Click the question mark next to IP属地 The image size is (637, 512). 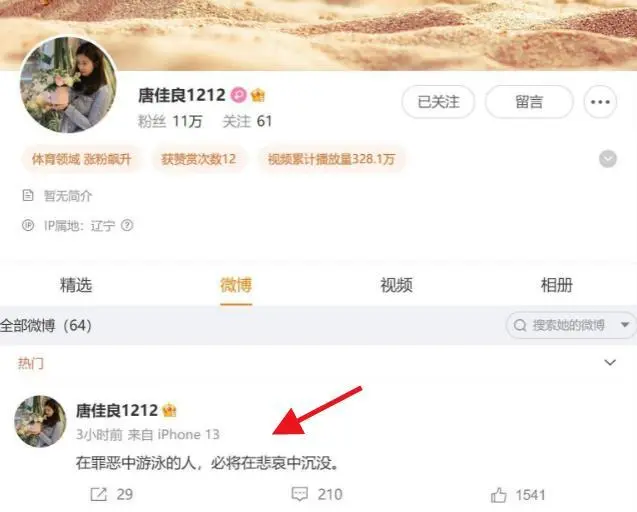(x=127, y=225)
